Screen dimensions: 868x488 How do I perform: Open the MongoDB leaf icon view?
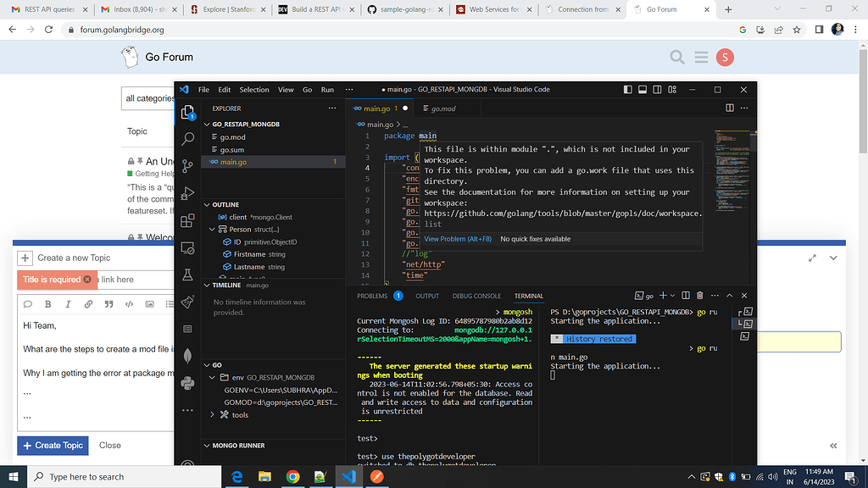click(x=187, y=356)
